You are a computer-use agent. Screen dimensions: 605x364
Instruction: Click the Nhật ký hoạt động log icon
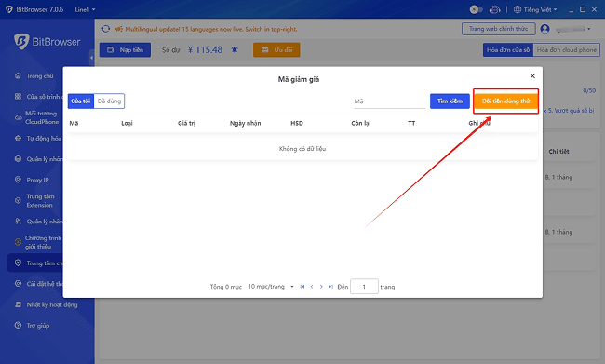[x=18, y=304]
